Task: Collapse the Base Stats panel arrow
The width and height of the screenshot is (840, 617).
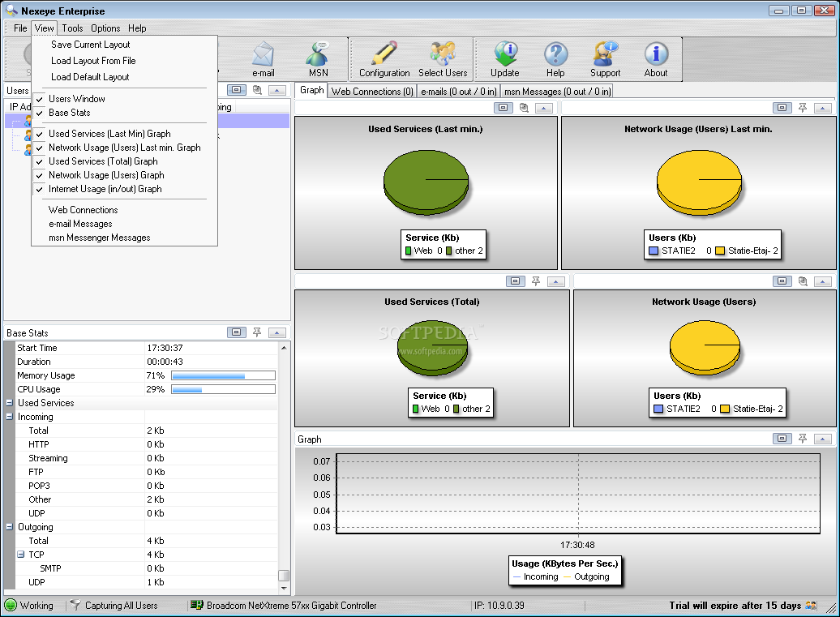Action: [277, 332]
